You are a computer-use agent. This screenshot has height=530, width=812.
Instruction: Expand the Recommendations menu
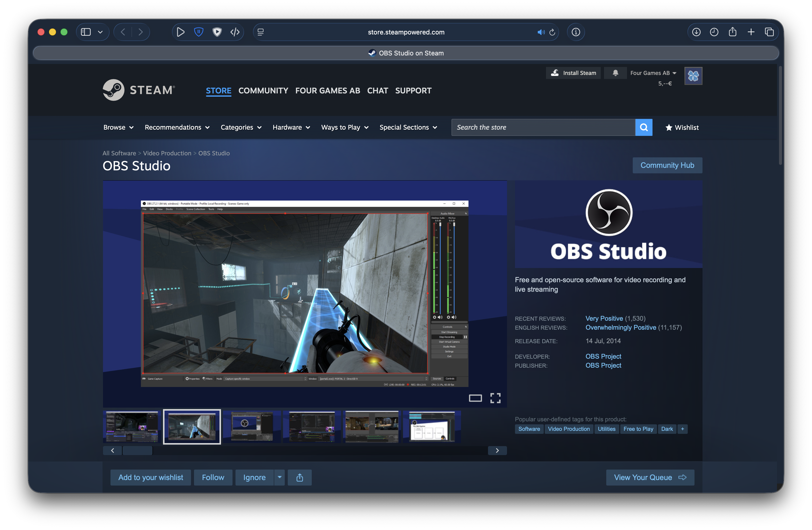click(x=177, y=127)
